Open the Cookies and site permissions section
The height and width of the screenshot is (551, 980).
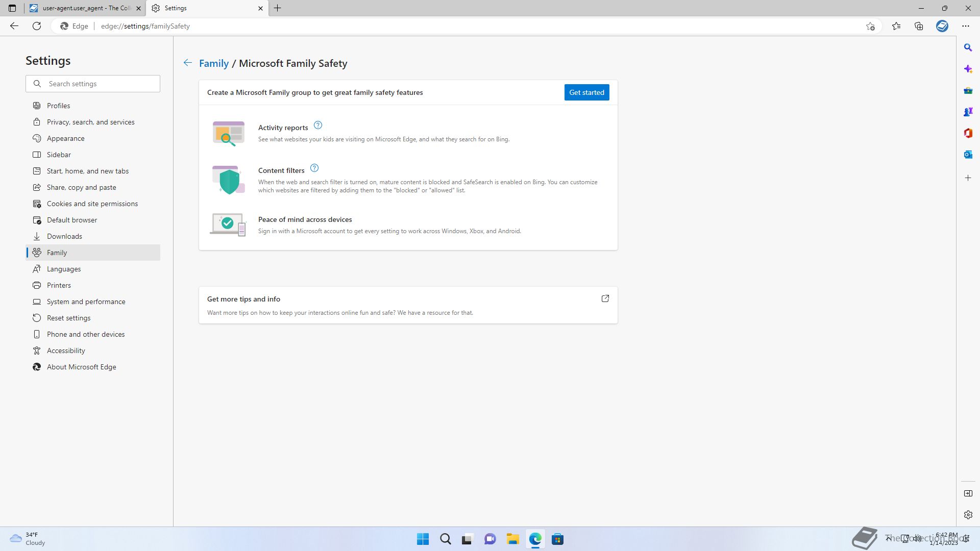92,204
